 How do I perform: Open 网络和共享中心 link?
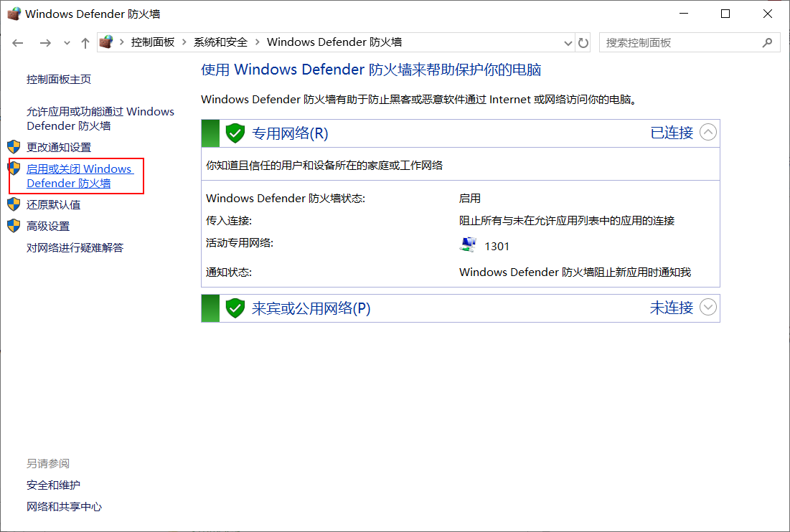[64, 507]
